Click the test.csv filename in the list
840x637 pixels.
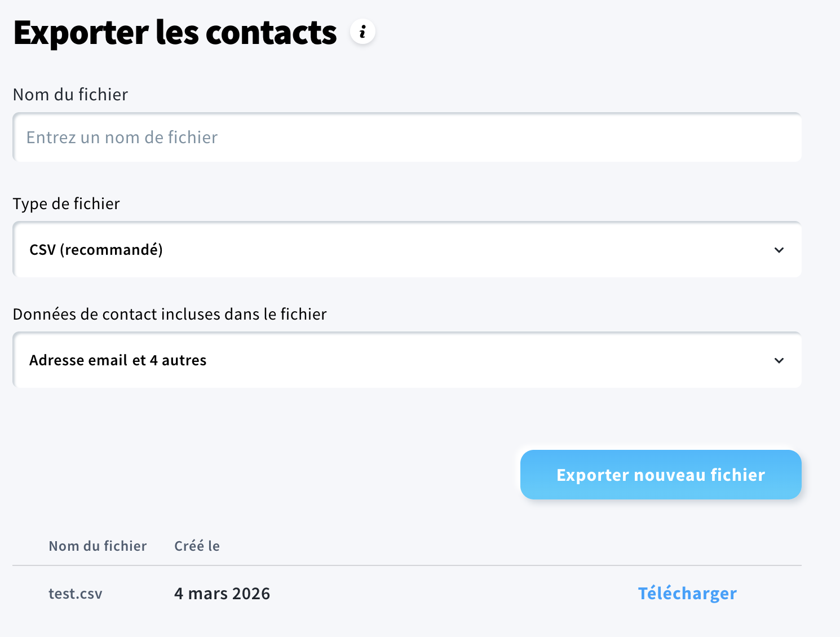pos(75,593)
